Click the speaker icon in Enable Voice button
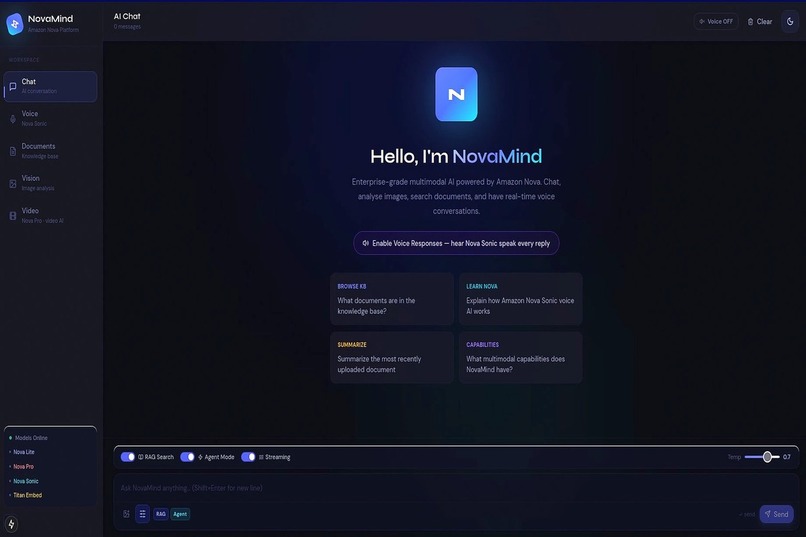806x537 pixels. [365, 243]
